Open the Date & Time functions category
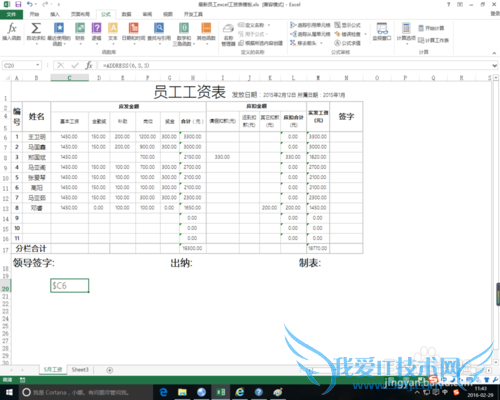The height and width of the screenshot is (400, 500). (x=133, y=32)
